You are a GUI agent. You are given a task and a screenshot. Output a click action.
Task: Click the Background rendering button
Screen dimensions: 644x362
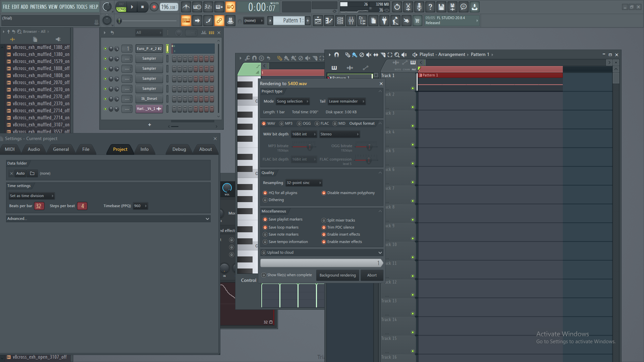coord(337,275)
